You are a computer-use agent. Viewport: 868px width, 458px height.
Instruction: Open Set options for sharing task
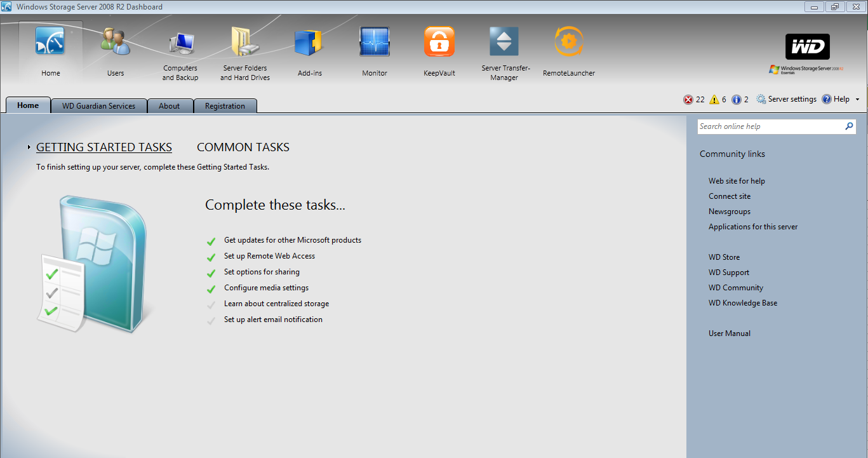click(262, 272)
